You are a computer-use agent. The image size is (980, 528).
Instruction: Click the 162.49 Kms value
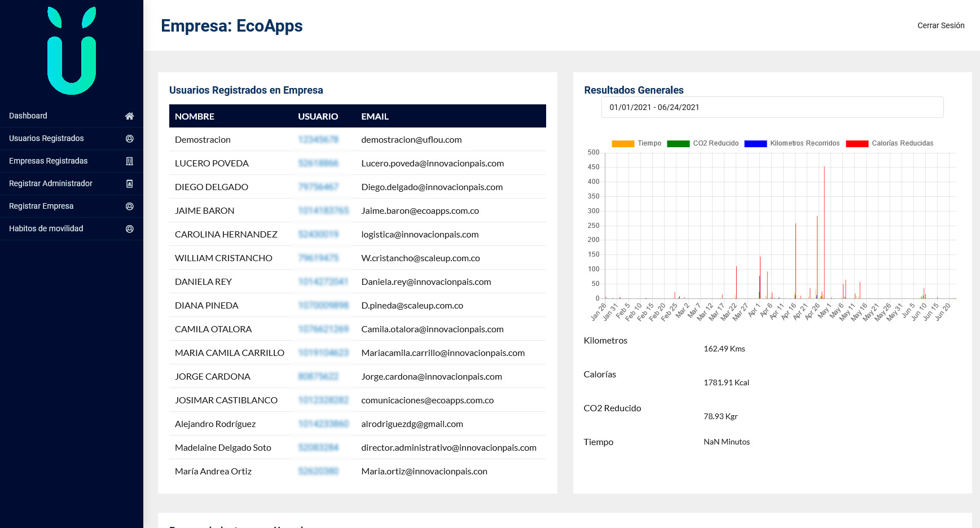pos(724,349)
